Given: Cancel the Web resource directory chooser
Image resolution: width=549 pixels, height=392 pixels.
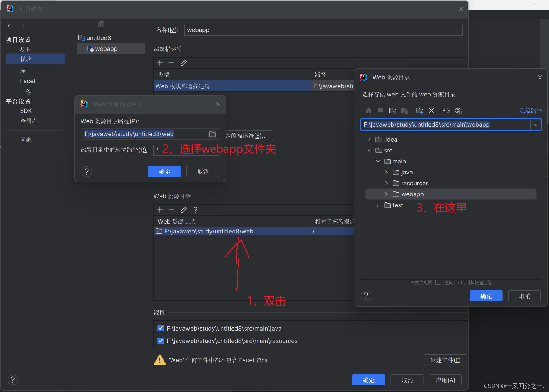Looking at the screenshot, I should point(525,296).
